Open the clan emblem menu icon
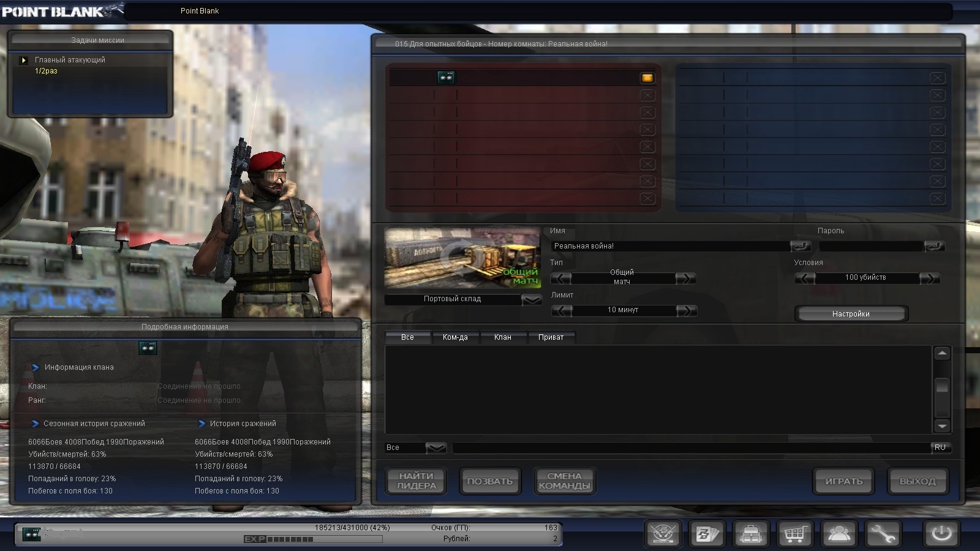This screenshot has height=551, width=980. [x=663, y=534]
